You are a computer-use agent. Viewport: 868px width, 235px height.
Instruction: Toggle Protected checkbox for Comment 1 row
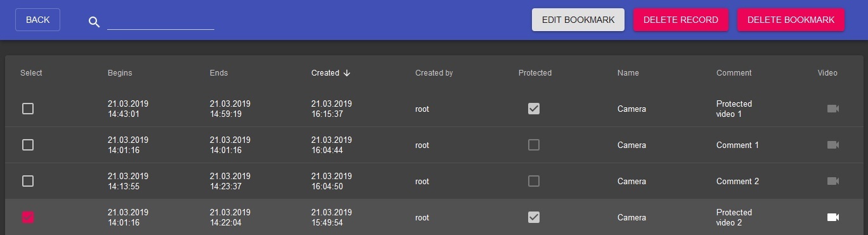[x=534, y=145]
